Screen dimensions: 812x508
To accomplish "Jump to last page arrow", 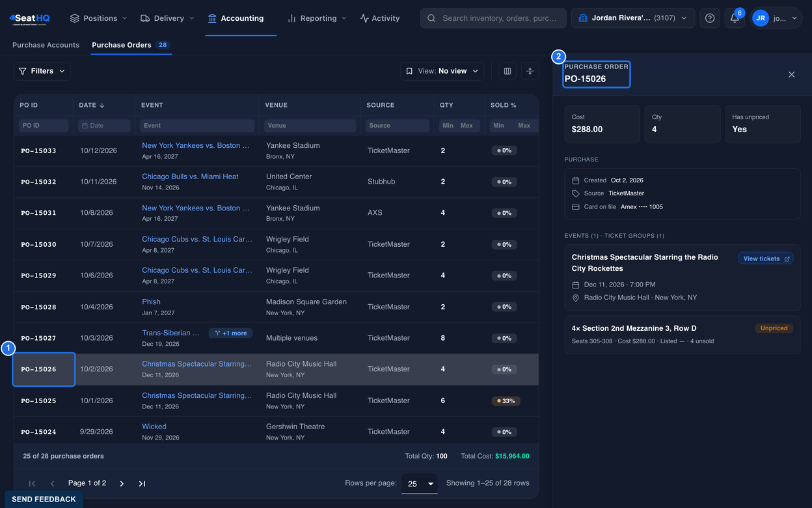I will coord(142,483).
